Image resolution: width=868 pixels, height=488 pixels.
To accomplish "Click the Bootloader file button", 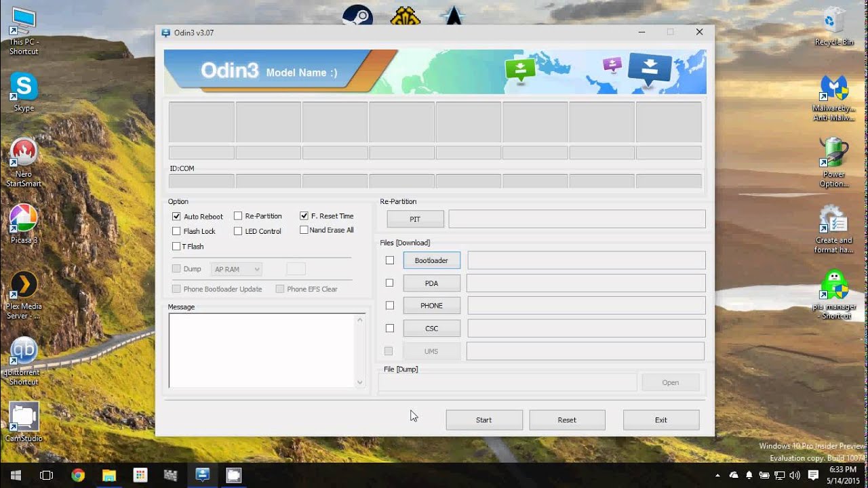I will (431, 260).
